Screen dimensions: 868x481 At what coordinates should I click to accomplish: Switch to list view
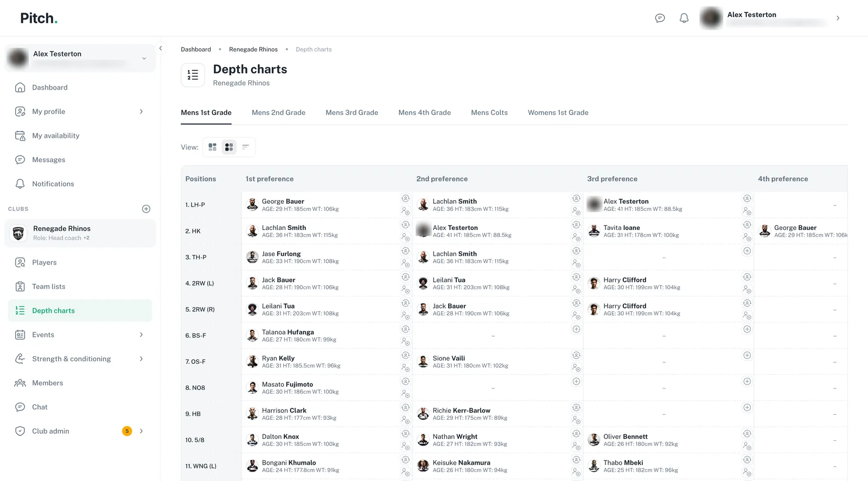pos(246,147)
